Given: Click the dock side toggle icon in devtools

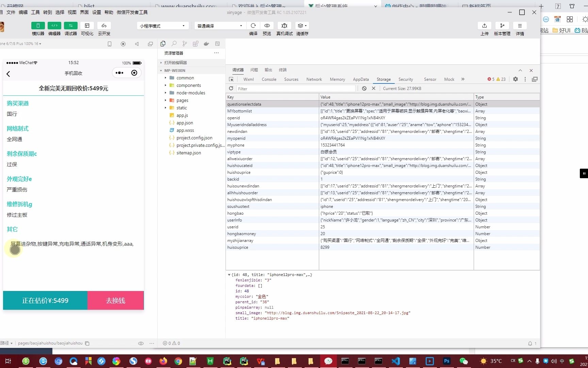Looking at the screenshot, I should 535,79.
